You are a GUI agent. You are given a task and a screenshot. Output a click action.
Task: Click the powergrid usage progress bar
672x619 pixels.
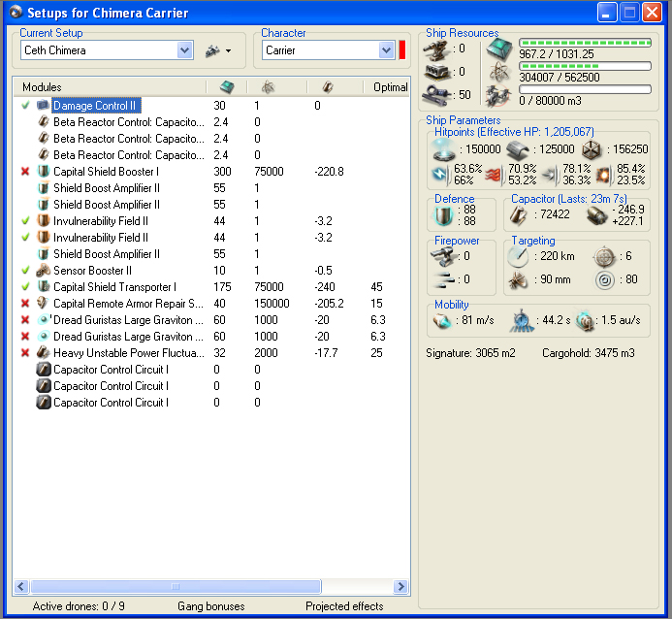point(585,66)
